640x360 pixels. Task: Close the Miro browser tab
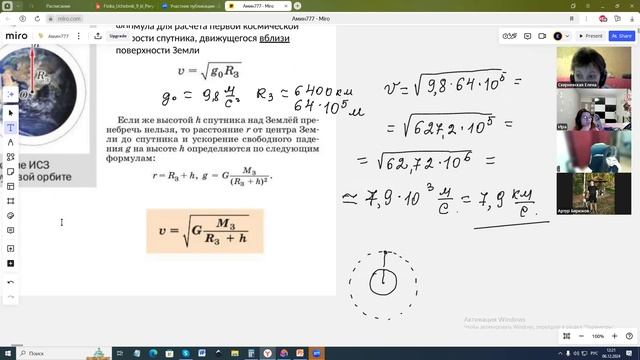286,6
